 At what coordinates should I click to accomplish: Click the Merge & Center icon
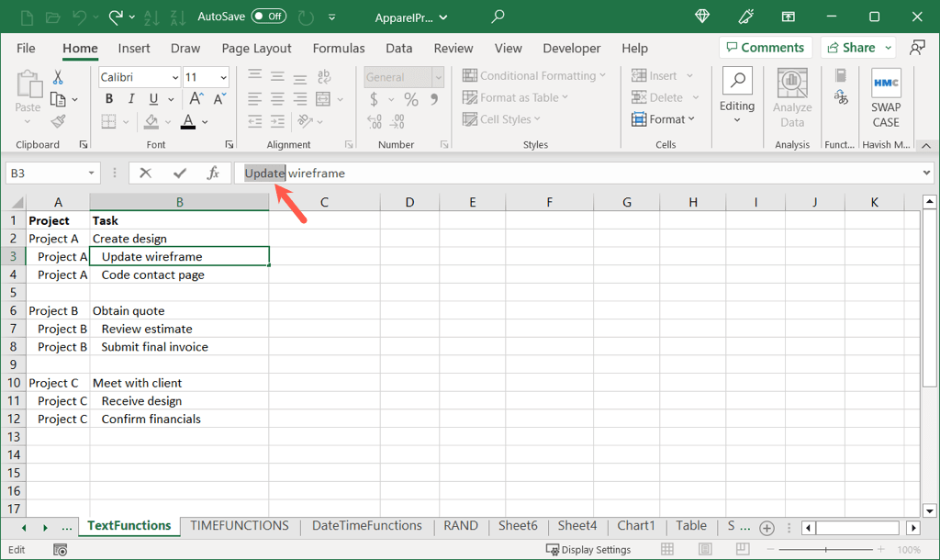click(323, 99)
